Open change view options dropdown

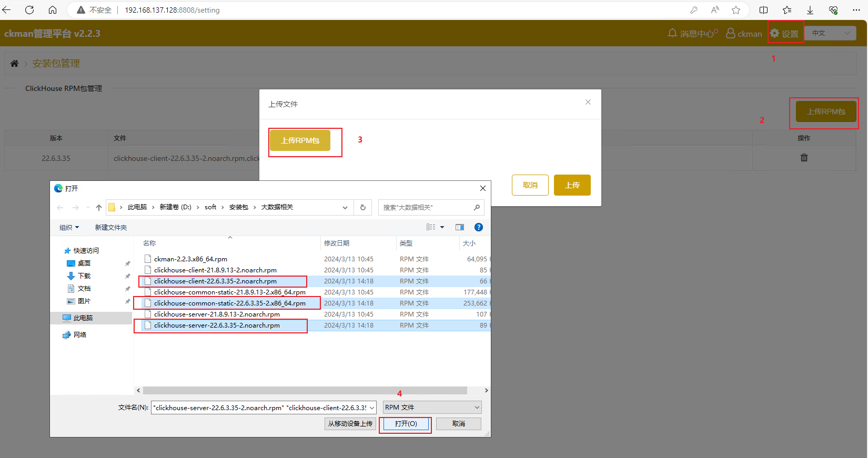[442, 227]
